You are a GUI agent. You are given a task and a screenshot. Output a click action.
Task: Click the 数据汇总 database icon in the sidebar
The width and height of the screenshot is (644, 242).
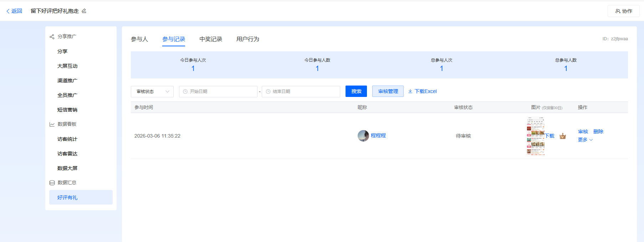pos(52,183)
